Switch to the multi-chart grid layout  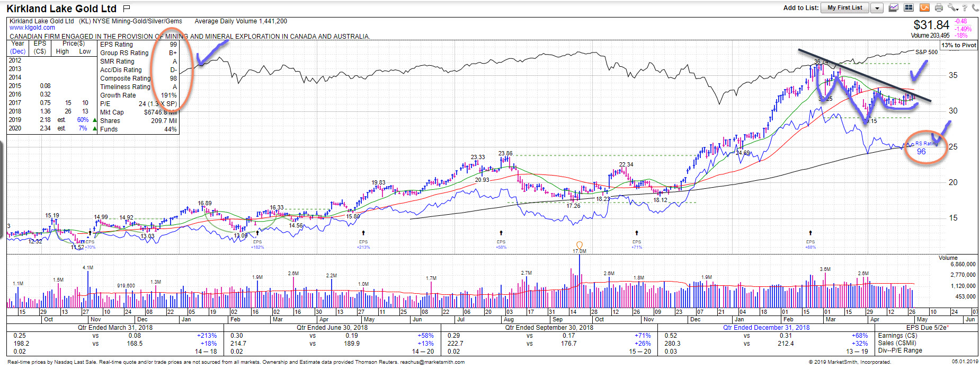pos(908,7)
